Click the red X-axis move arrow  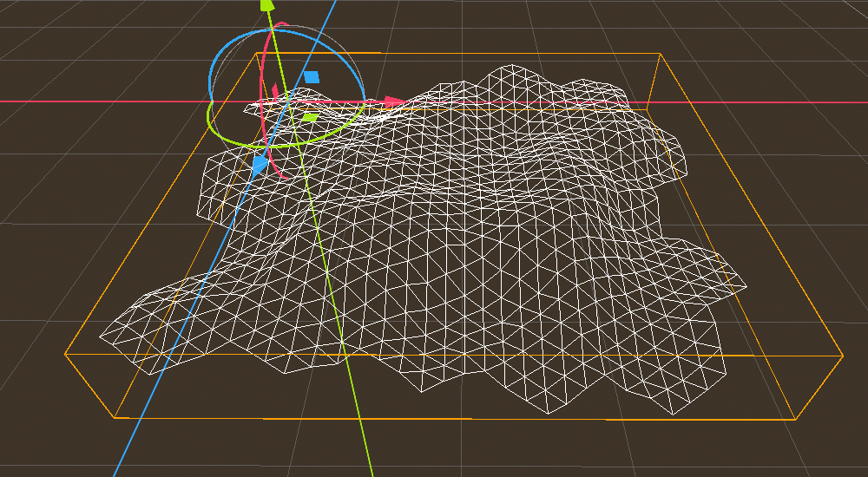click(395, 101)
